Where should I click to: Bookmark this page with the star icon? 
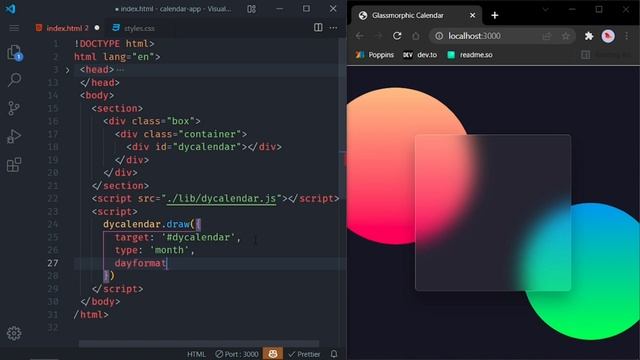coord(565,36)
